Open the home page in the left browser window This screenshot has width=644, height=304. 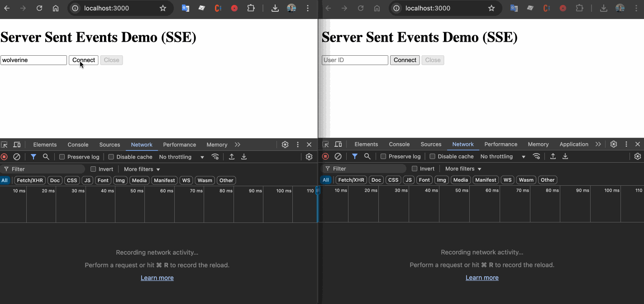click(56, 8)
